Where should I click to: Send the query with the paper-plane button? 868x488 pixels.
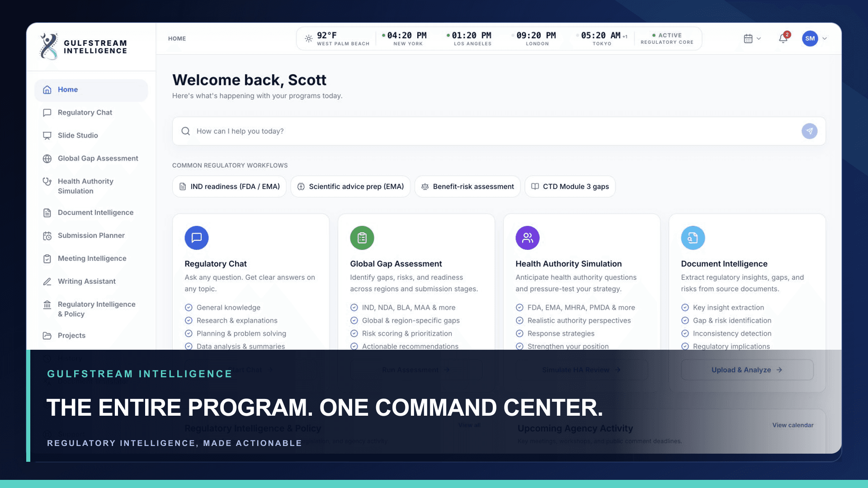[809, 131]
